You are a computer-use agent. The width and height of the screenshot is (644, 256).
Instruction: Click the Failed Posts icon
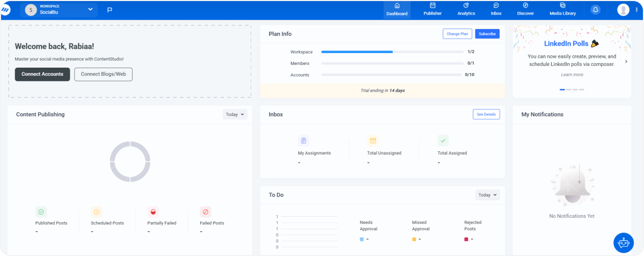[206, 211]
